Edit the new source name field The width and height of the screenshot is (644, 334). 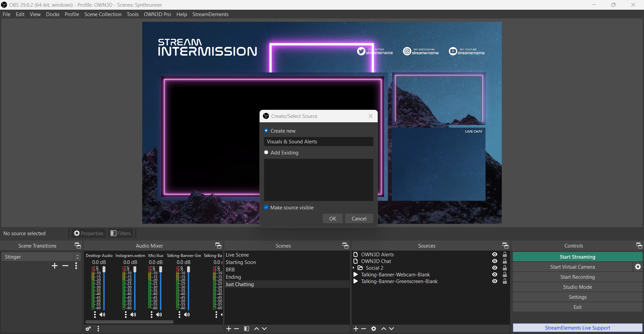pyautogui.click(x=318, y=141)
